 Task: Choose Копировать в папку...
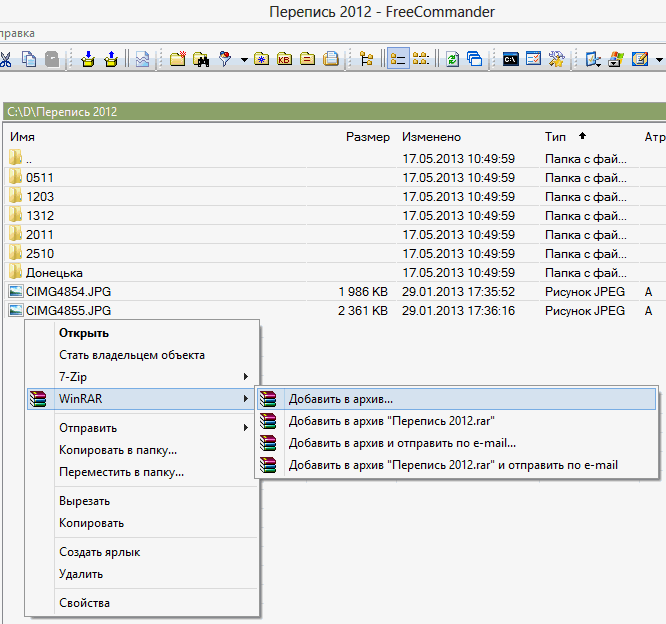[x=142, y=450]
